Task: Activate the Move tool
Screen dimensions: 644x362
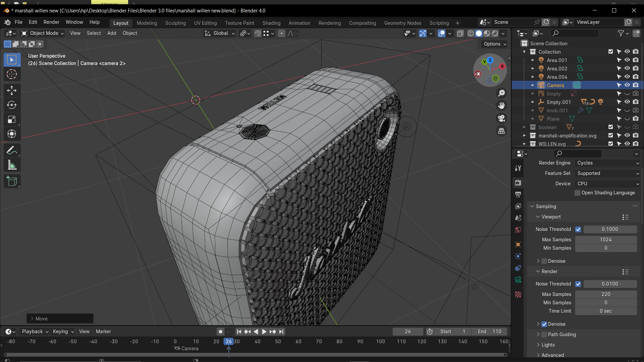Action: [x=12, y=90]
